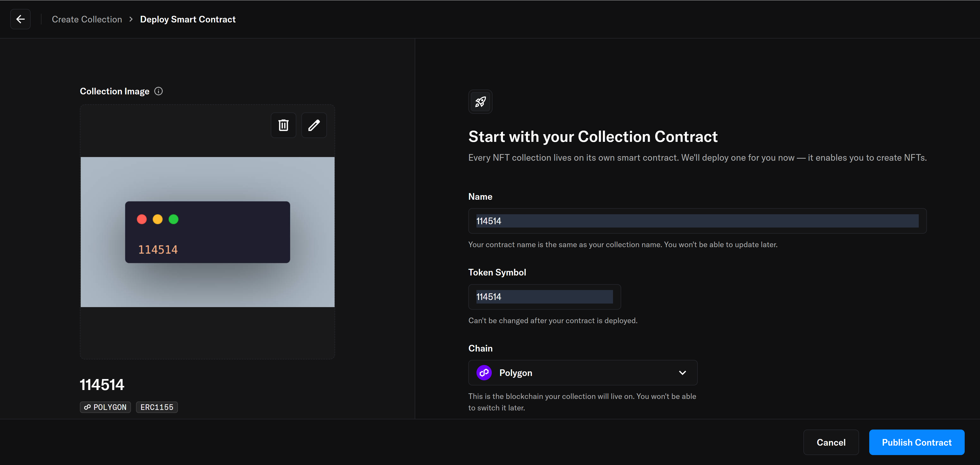Click the 114514 collection image preview
The height and width of the screenshot is (465, 980).
pos(207,232)
